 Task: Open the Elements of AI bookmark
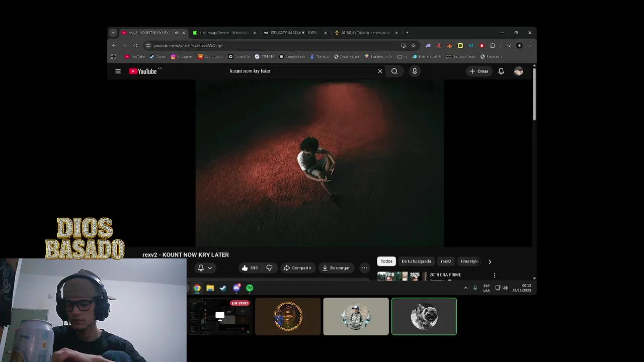427,57
